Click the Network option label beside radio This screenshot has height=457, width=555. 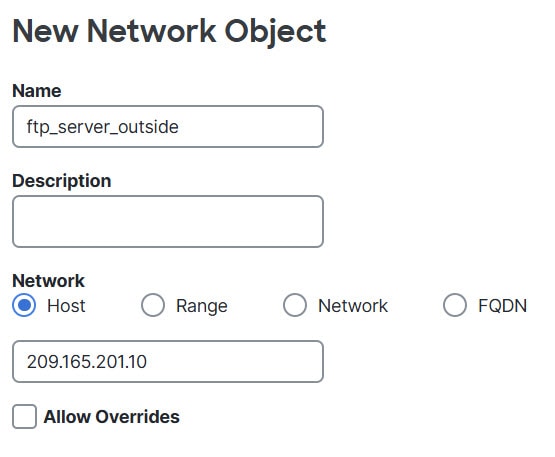[x=353, y=305]
